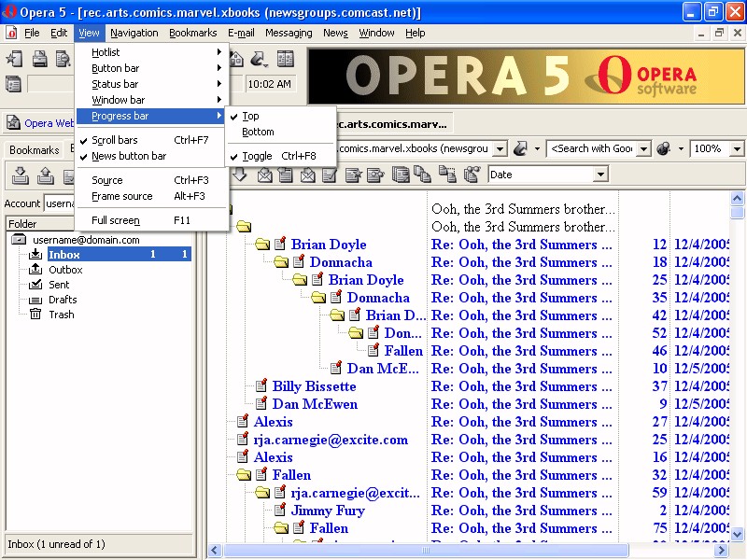
Task: Click the username@domain.com account icon
Action: coord(19,240)
